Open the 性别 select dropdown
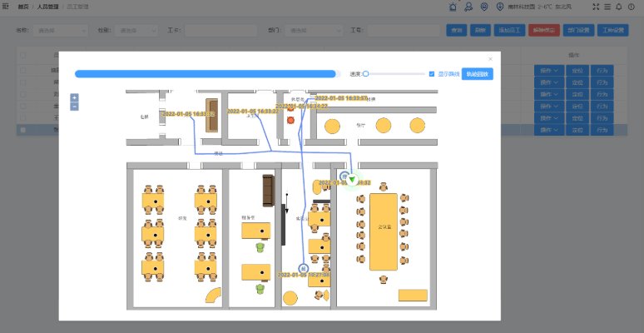Screen dimensions: 644x333 [x=136, y=30]
